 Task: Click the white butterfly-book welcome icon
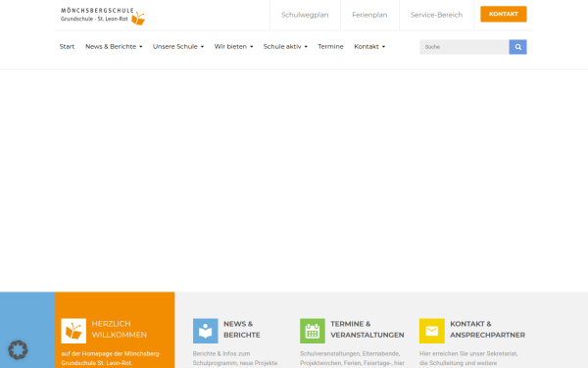click(73, 331)
